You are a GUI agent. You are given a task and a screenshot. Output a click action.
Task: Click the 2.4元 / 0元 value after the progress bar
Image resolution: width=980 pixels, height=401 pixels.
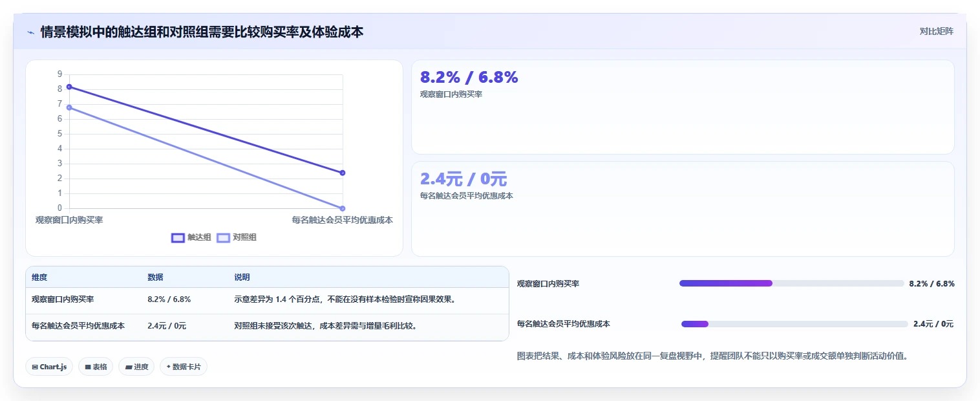click(x=933, y=324)
